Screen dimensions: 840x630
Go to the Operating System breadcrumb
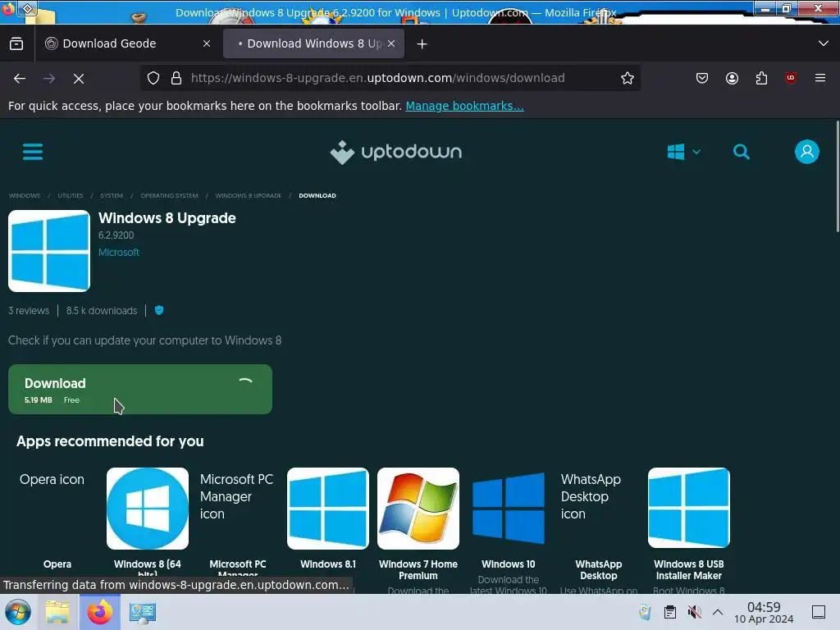169,195
